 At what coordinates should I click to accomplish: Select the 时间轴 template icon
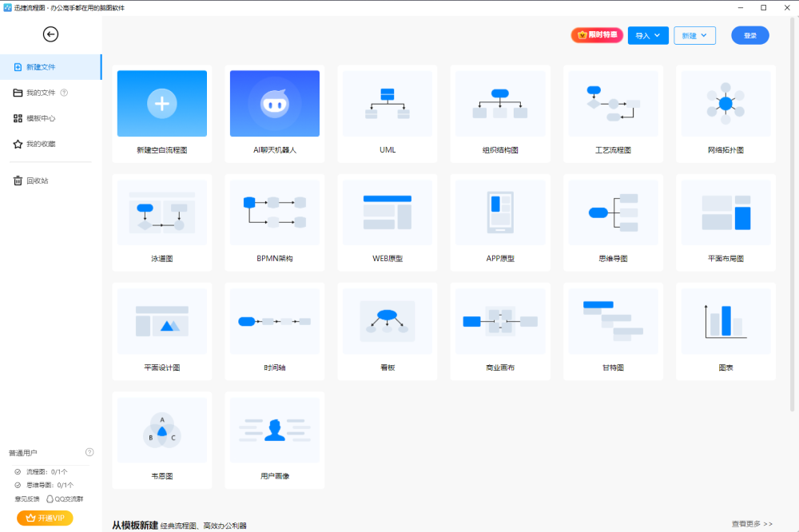275,321
